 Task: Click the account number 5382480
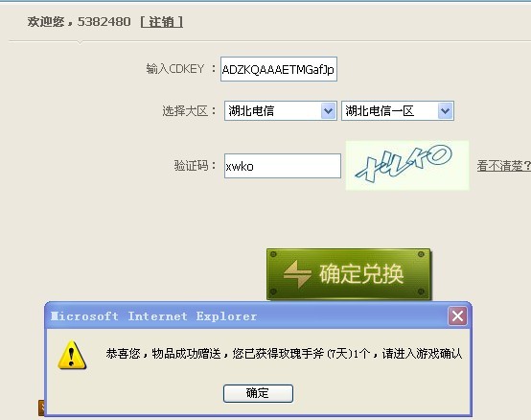pos(104,22)
